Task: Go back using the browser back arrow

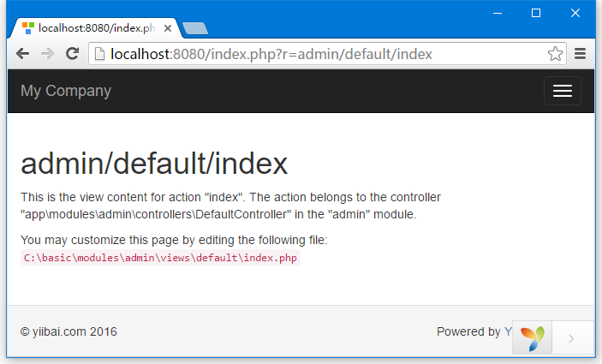Action: pyautogui.click(x=22, y=54)
